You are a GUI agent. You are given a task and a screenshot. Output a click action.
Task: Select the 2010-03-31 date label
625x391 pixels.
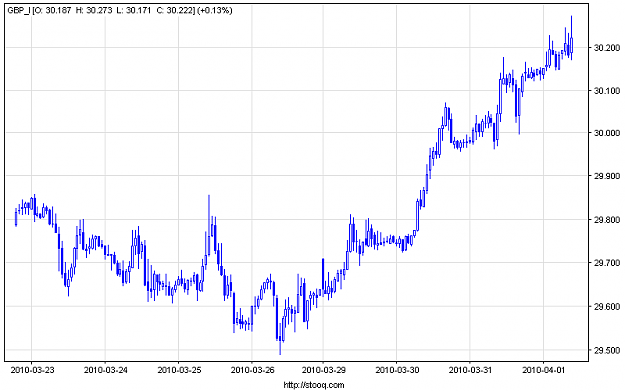470,370
